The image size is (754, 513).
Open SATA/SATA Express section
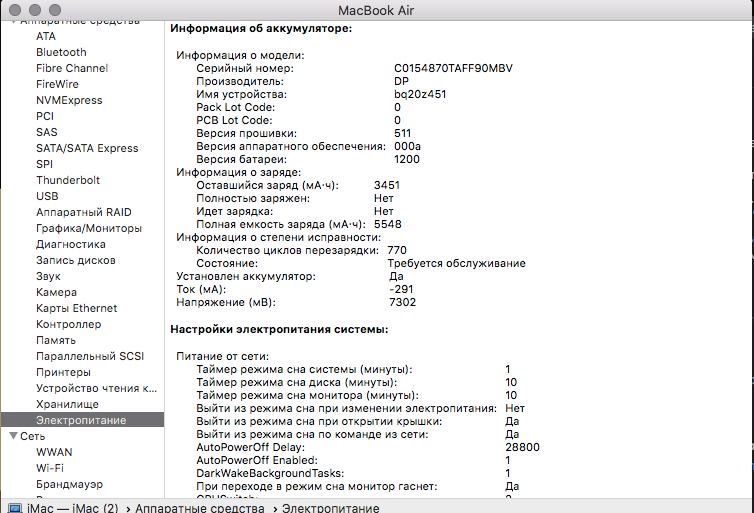tap(87, 148)
